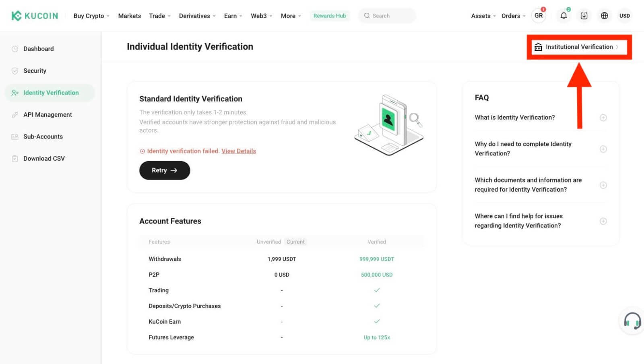The height and width of the screenshot is (364, 644).
Task: Click the Retry button
Action: 164,170
